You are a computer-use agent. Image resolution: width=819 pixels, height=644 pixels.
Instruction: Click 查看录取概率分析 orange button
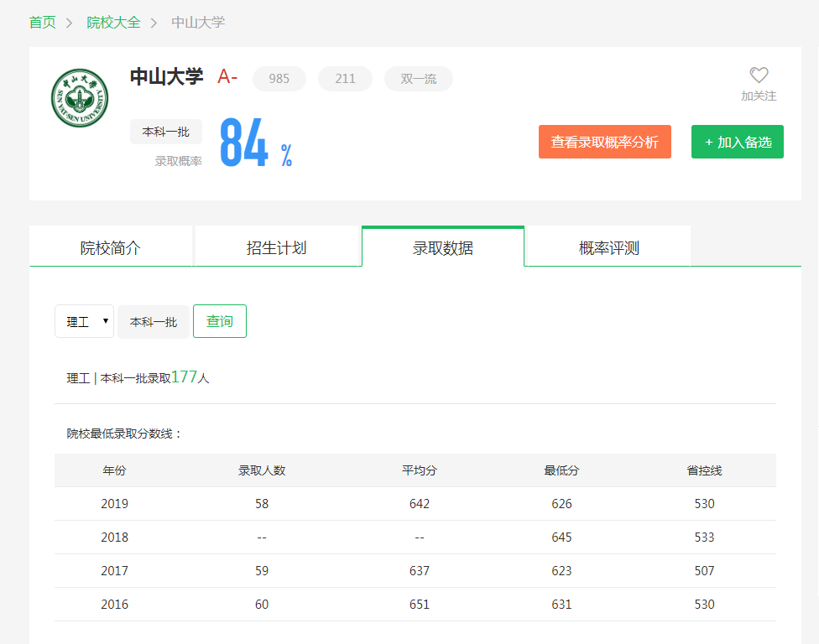coord(605,142)
